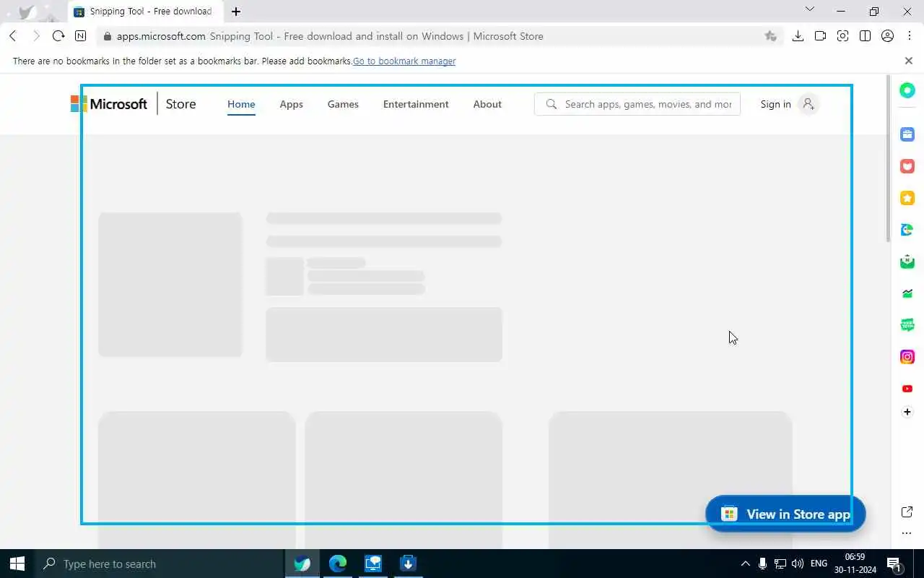Open the downloads icon in the toolbar
The width and height of the screenshot is (924, 578).
[x=798, y=36]
